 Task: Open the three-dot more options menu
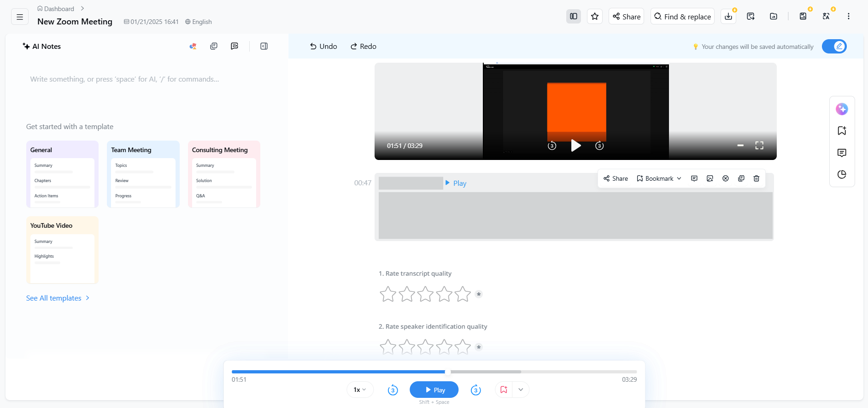pyautogui.click(x=848, y=17)
